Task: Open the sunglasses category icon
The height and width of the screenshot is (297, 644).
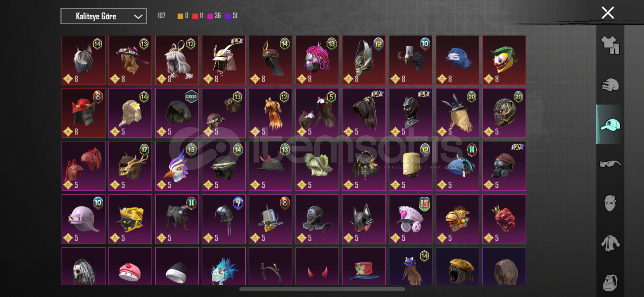Action: tap(610, 164)
